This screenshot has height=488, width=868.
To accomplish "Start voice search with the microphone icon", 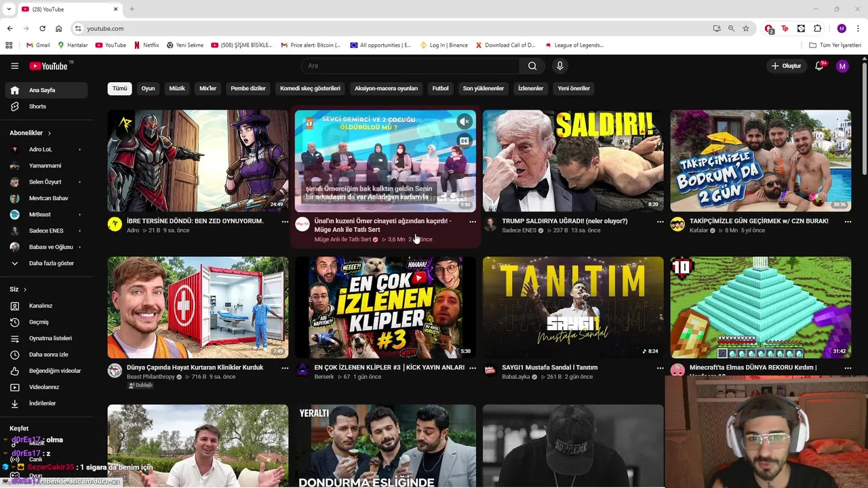I will 559,66.
